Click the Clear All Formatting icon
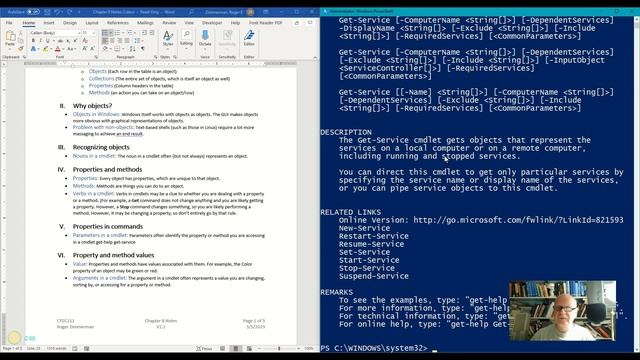The height and width of the screenshot is (360, 640). coord(85,40)
